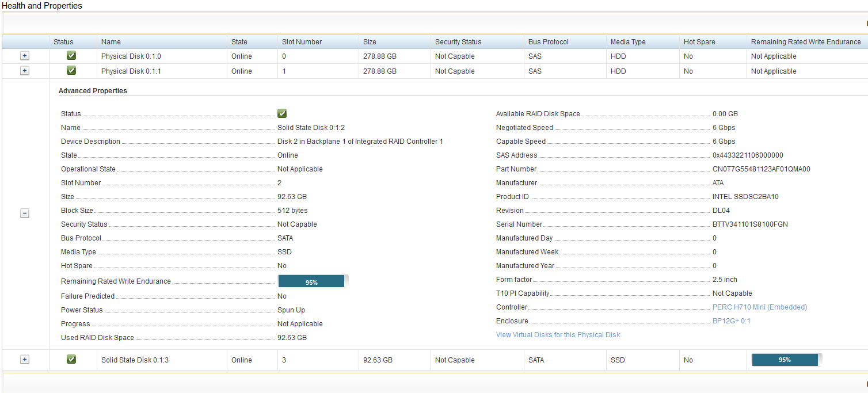This screenshot has width=868, height=393.
Task: Expand Physical Disk 0:1:1 row details
Action: pos(25,70)
